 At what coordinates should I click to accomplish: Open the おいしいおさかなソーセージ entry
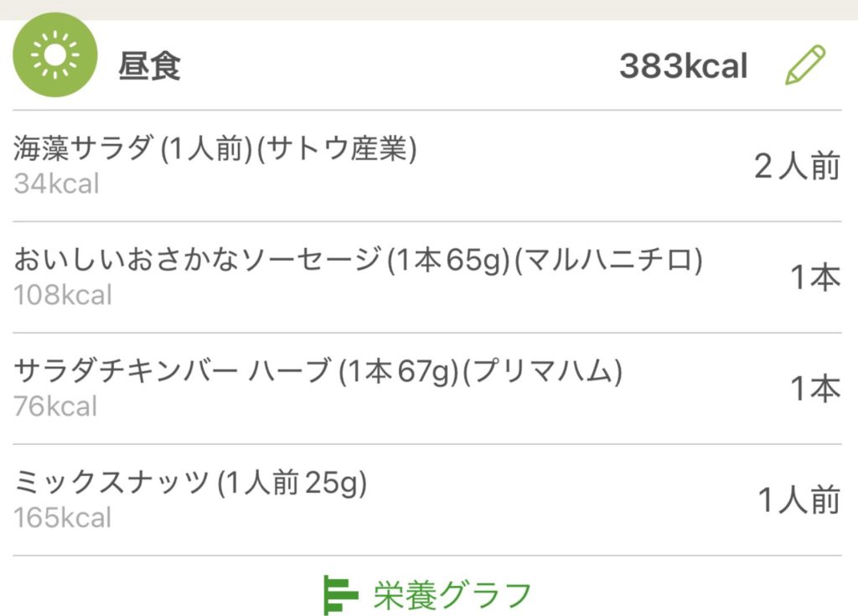198,261
